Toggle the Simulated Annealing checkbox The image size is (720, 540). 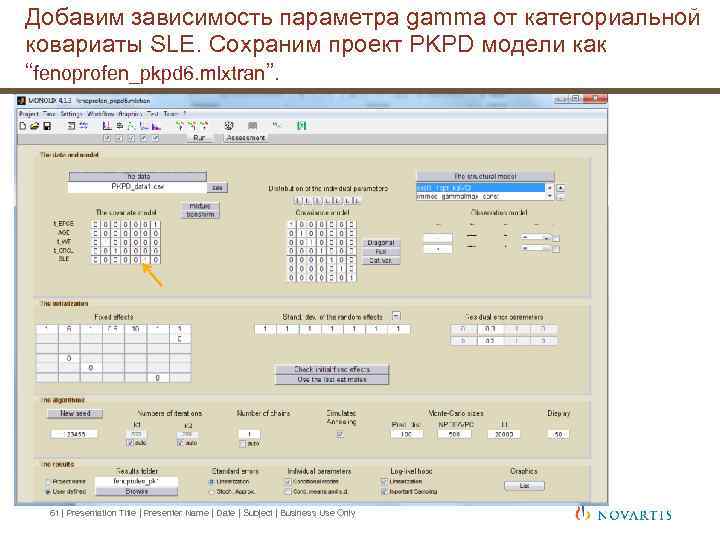[340, 434]
